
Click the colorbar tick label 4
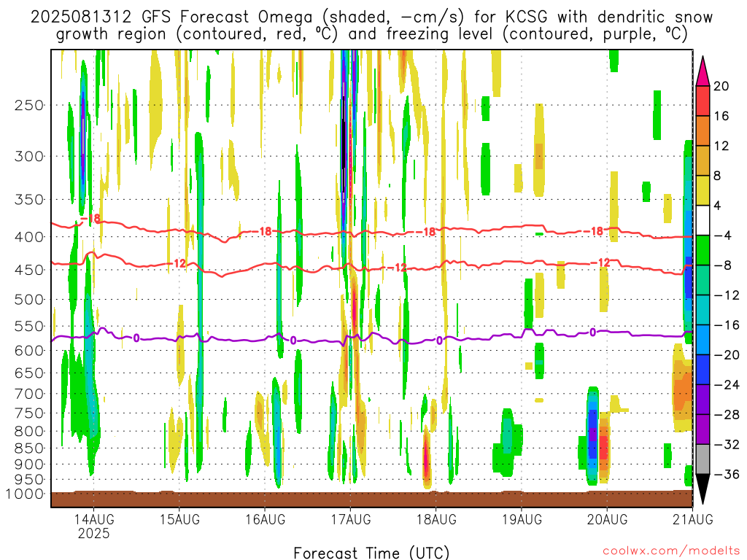718,206
